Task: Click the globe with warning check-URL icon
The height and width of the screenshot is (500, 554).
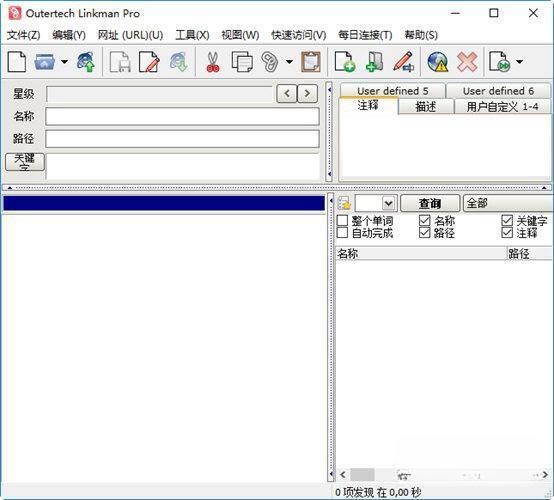Action: click(438, 62)
